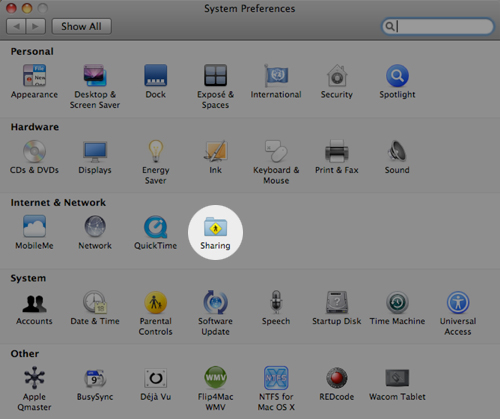Screen dimensions: 500x419
Task: Click inside the search field
Action: (x=437, y=26)
